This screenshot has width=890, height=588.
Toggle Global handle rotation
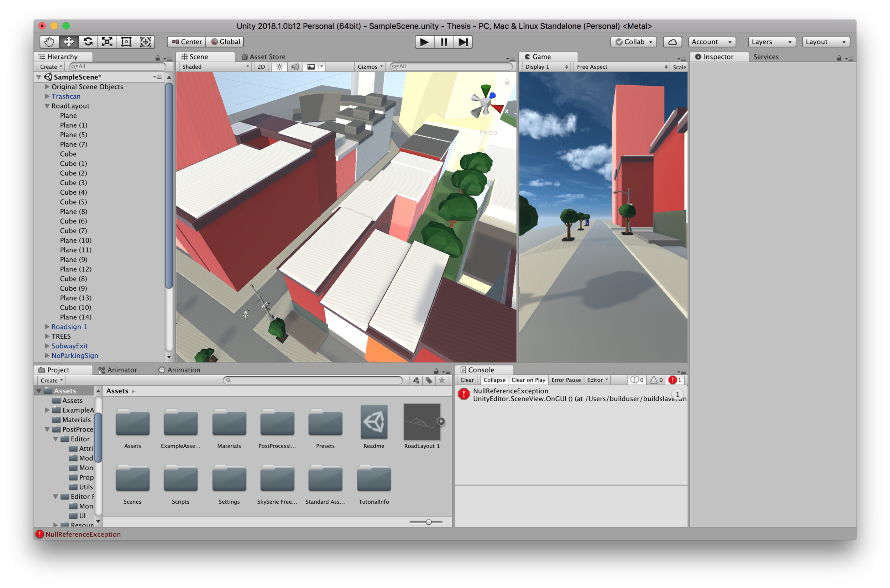click(225, 42)
